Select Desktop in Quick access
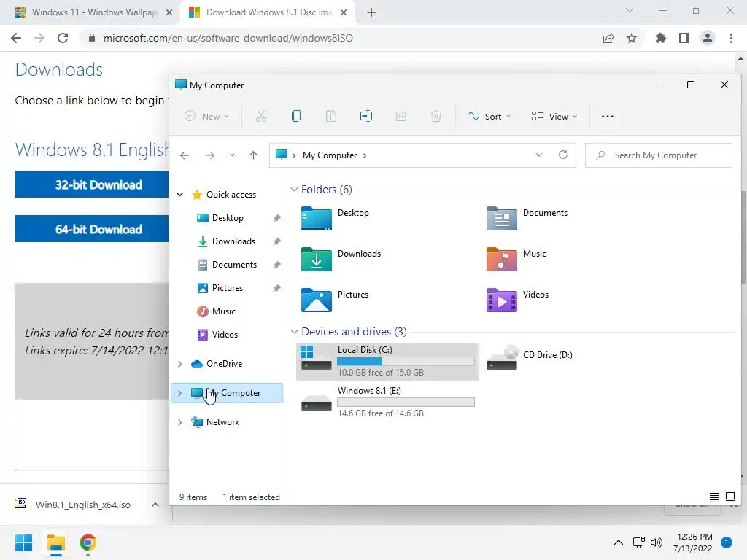 (228, 217)
